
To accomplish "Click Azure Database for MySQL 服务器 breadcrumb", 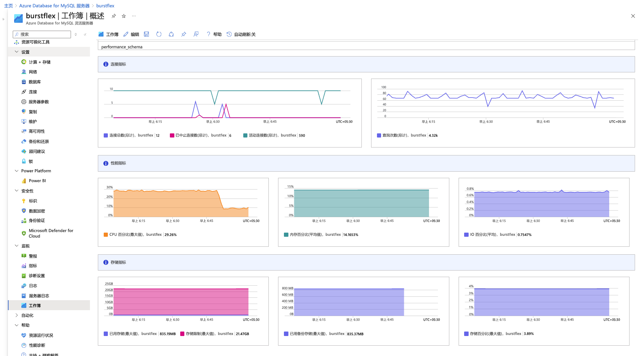I will 54,6.
